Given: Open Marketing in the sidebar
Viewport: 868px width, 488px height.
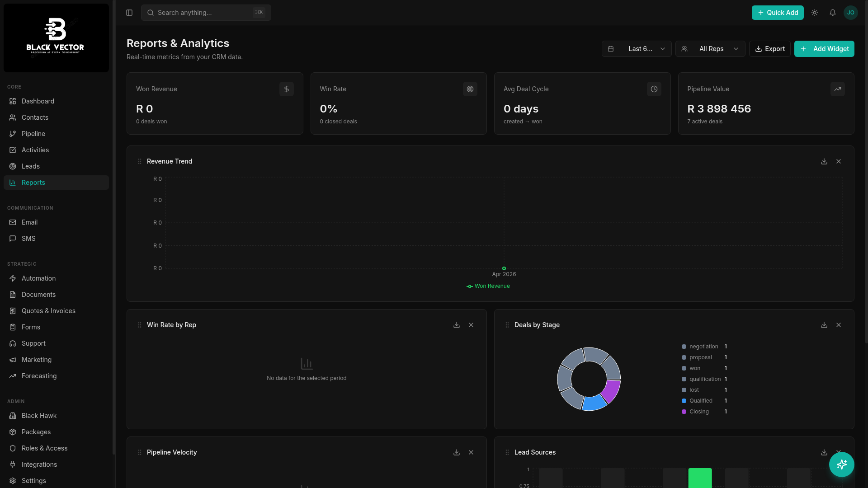Looking at the screenshot, I should [56, 360].
